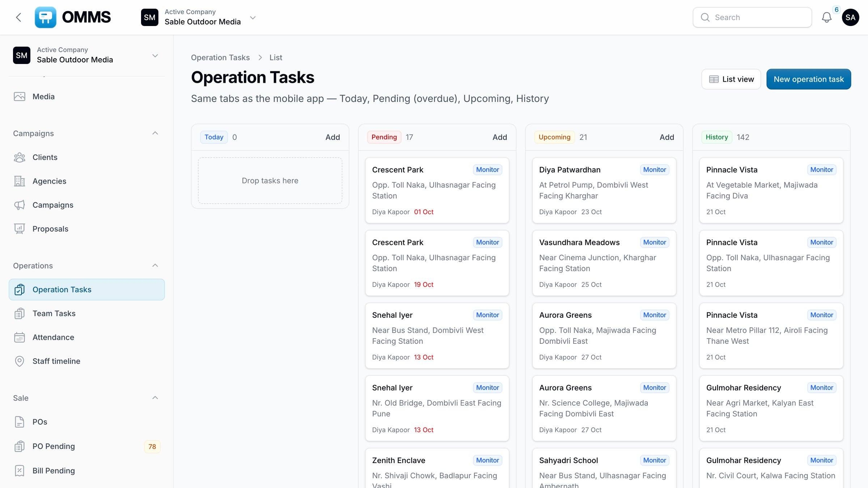Open the Vasundhara Meadows task card
The image size is (868, 488).
(x=604, y=263)
